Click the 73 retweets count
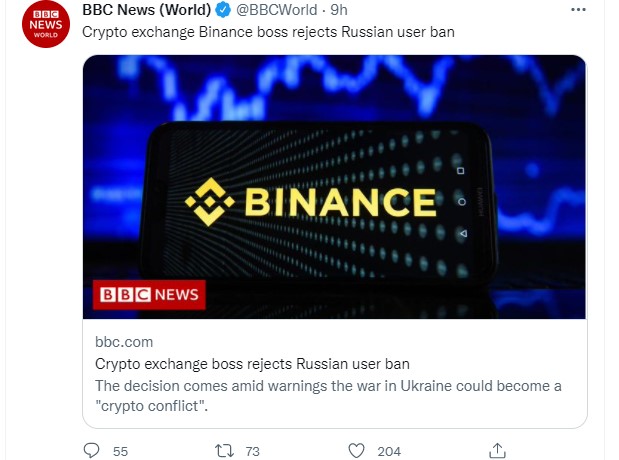The width and height of the screenshot is (619, 460). click(252, 451)
